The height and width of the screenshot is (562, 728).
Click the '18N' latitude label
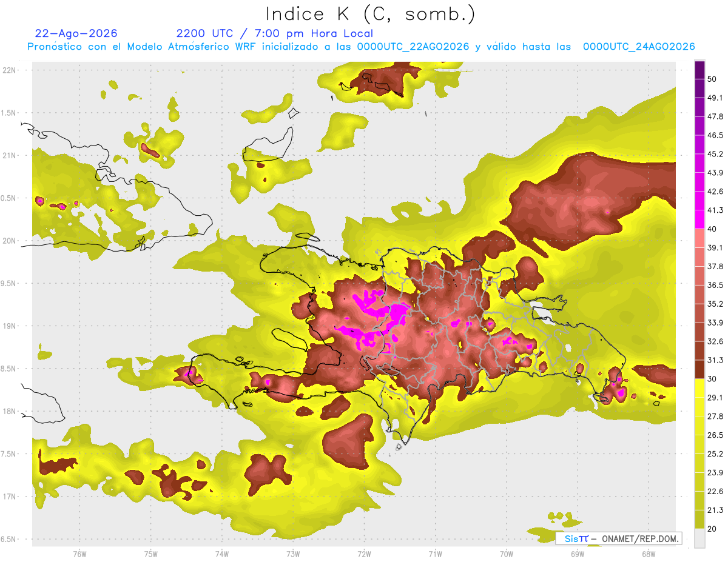tap(9, 411)
